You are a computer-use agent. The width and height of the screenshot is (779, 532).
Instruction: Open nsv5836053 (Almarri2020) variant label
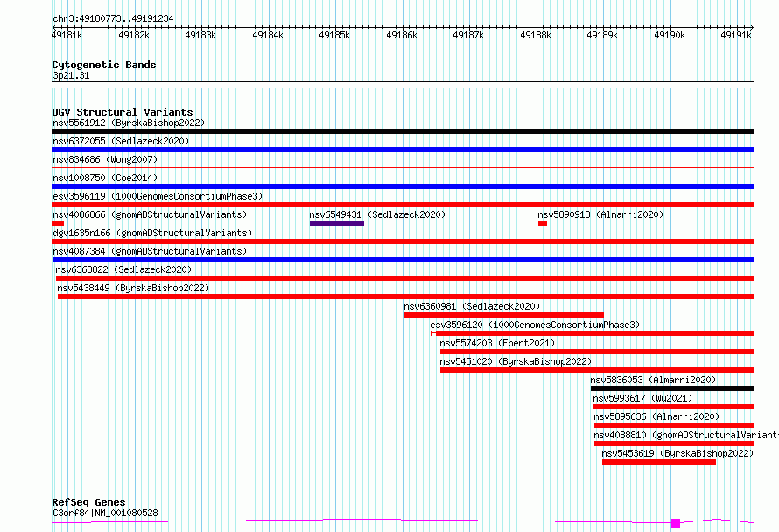[x=653, y=380]
